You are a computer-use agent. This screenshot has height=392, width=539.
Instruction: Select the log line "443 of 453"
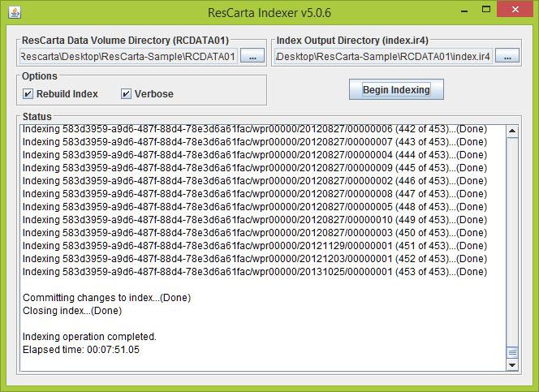[255, 142]
